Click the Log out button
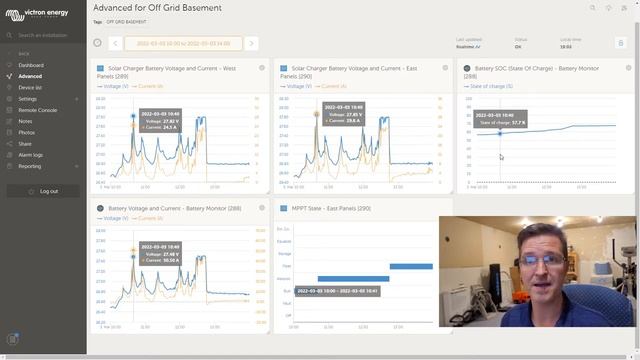 coord(43,191)
